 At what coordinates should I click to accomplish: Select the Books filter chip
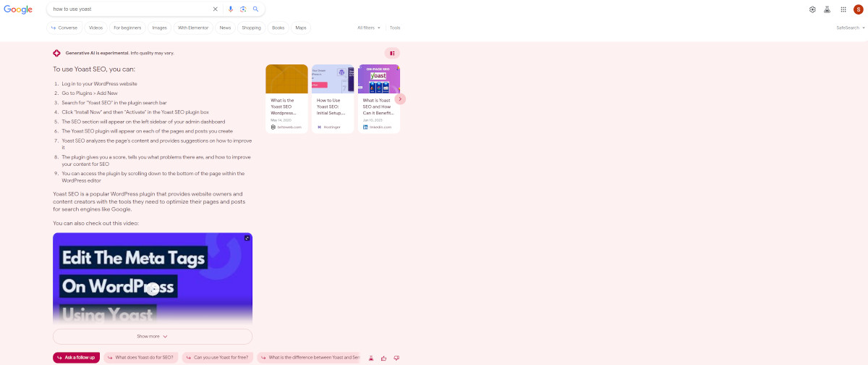(x=278, y=28)
